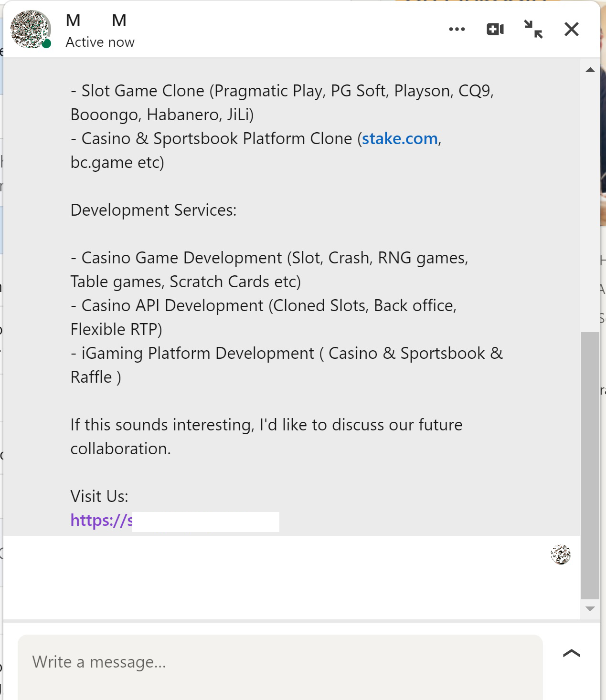
Task: Click the contact name 'M M' in the header
Action: coord(96,21)
